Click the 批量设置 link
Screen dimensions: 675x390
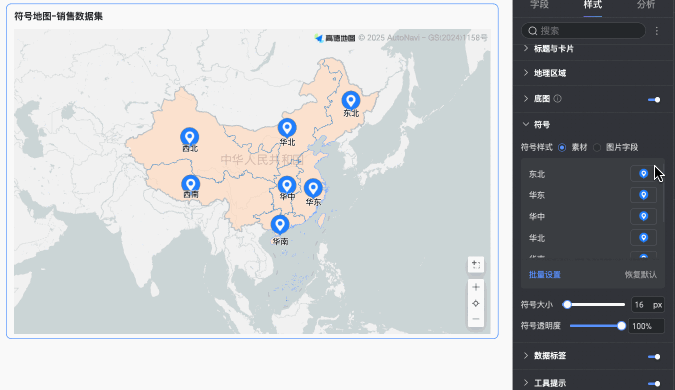(545, 275)
